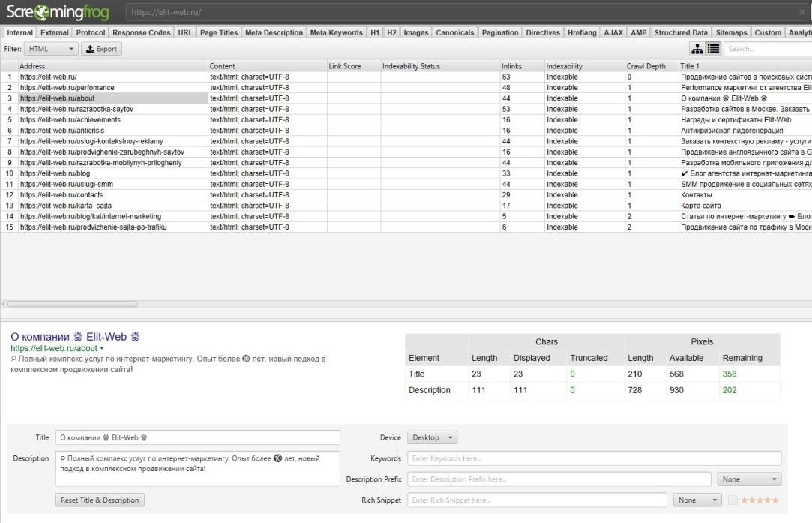
Task: Select row https://elit-web.ru/achievements
Action: [406, 120]
